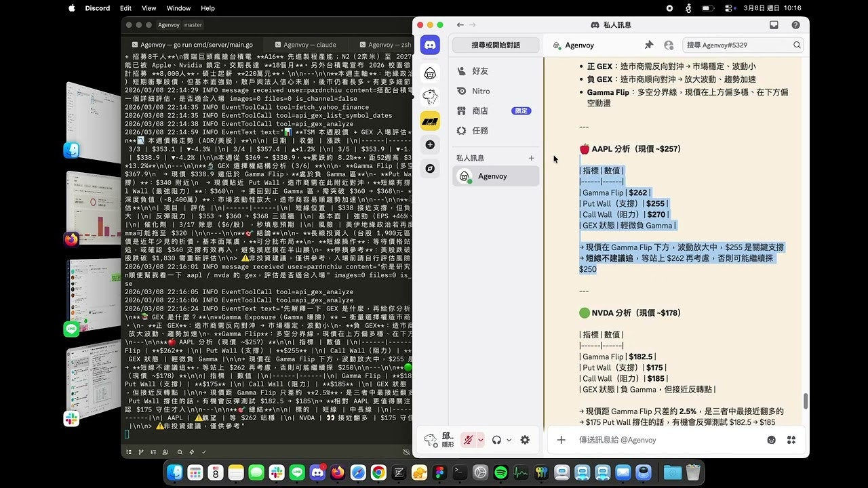Viewport: 868px width, 488px height.
Task: Open audio output options via headphone chevron
Action: tap(509, 440)
